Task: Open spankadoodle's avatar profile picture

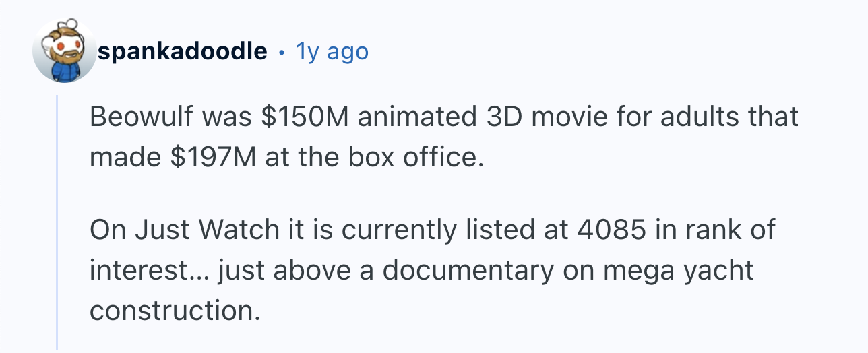Action: (x=65, y=51)
